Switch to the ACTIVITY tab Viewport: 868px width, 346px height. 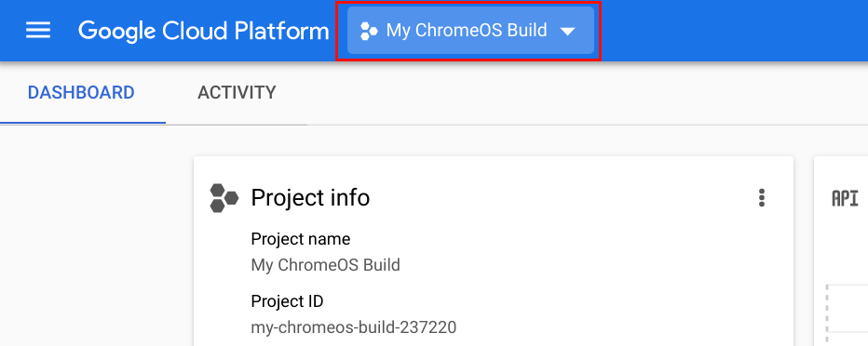coord(237,92)
